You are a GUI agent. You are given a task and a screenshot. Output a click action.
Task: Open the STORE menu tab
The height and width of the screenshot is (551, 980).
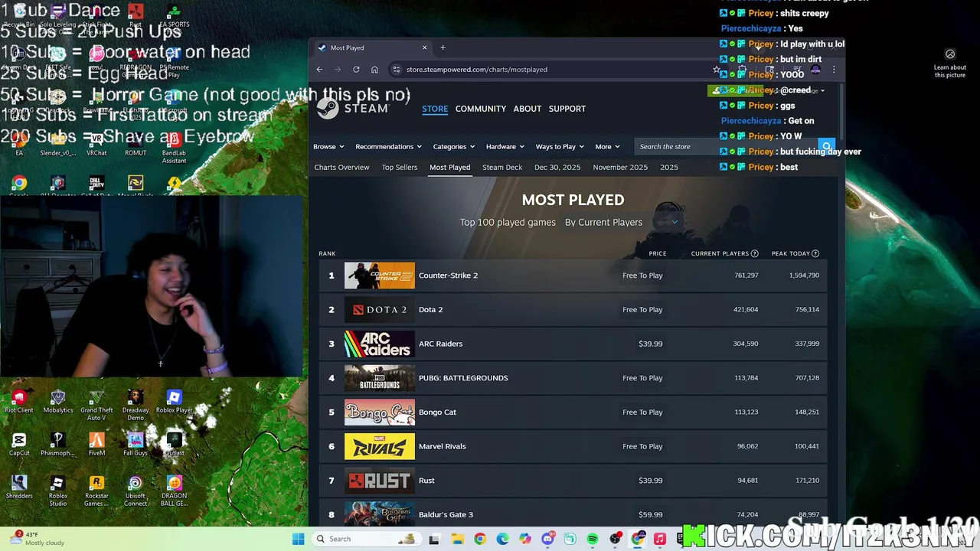pos(435,109)
